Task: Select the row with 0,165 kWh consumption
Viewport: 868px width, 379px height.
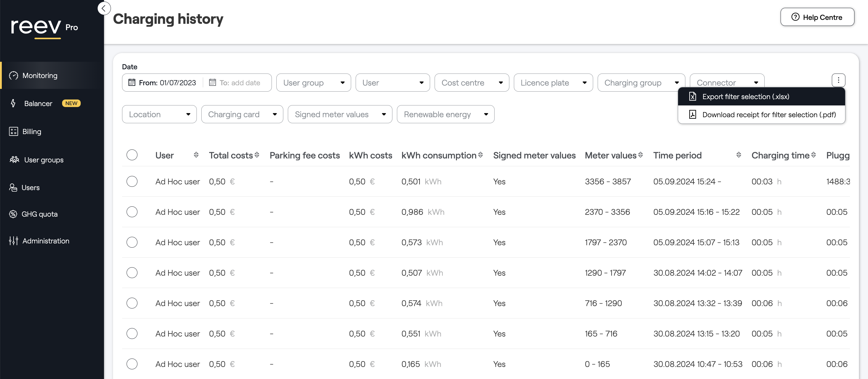Action: tap(132, 364)
